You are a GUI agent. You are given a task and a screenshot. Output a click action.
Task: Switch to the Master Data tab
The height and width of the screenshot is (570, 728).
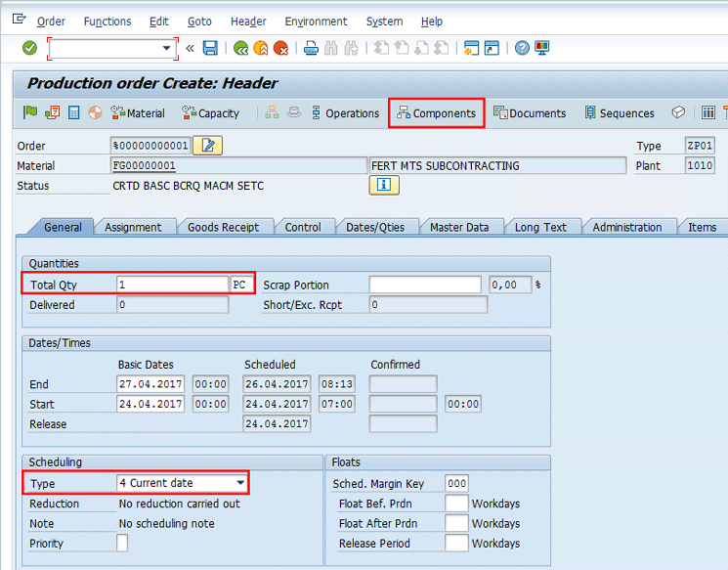[x=459, y=227]
